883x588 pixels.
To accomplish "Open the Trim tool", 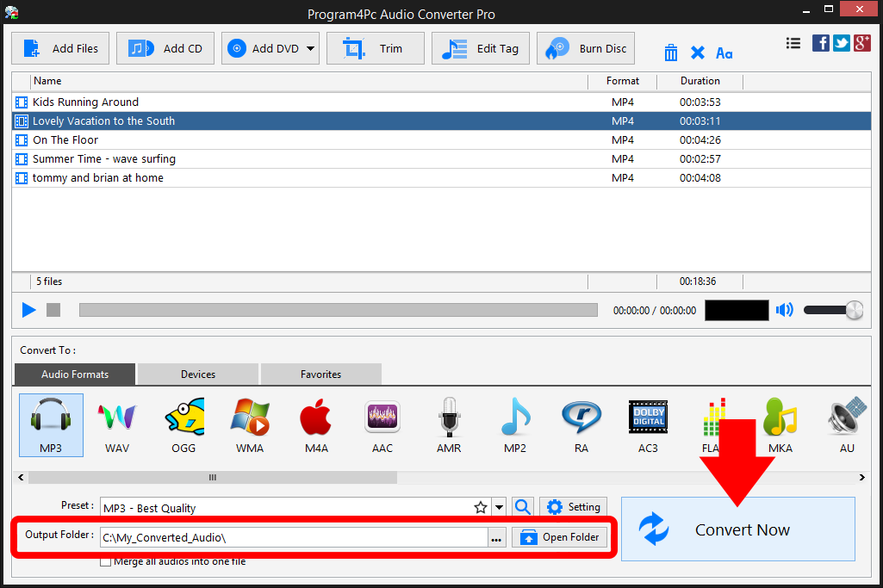I will pos(375,48).
